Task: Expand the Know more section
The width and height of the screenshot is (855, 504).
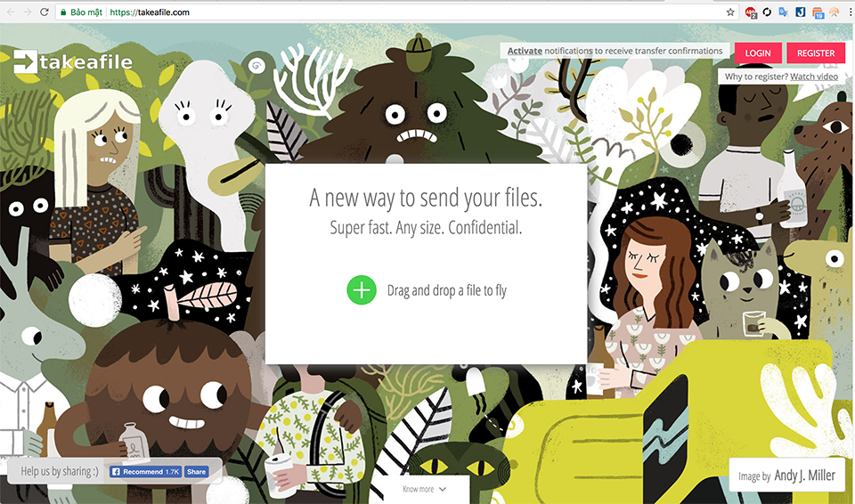Action: 424,489
